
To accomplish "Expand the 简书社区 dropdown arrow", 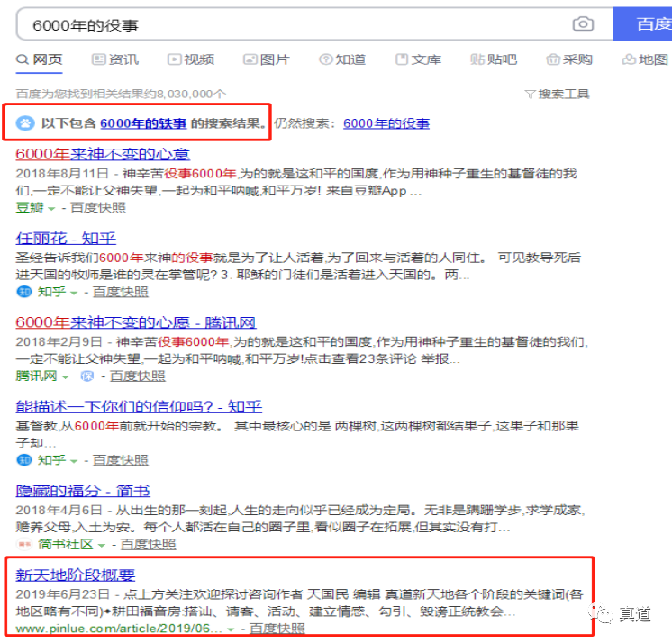I will (102, 546).
